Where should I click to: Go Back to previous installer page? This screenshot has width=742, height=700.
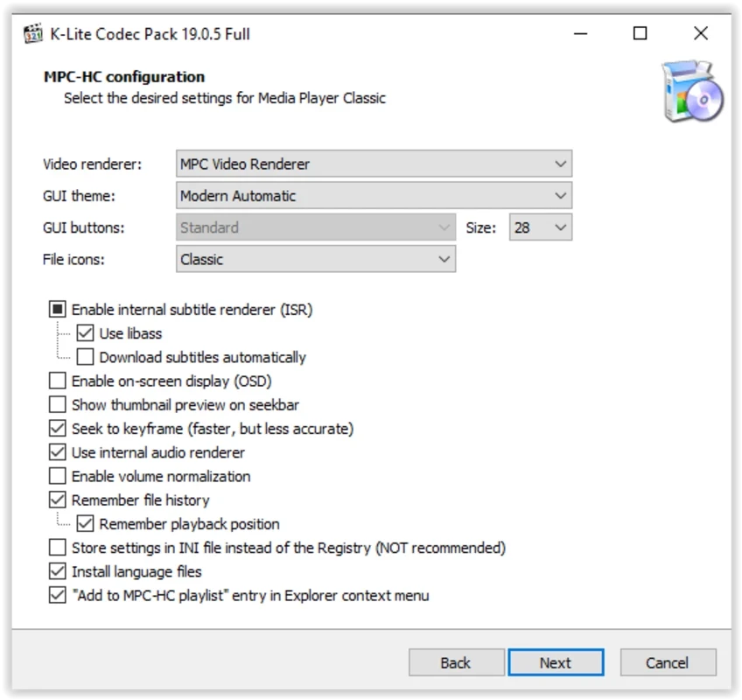(455, 663)
